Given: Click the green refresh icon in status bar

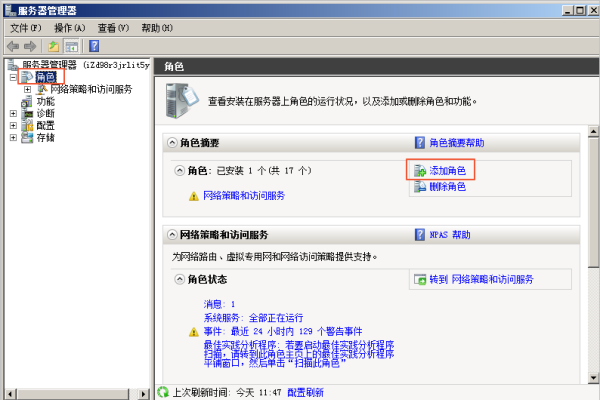Looking at the screenshot, I should point(163,392).
